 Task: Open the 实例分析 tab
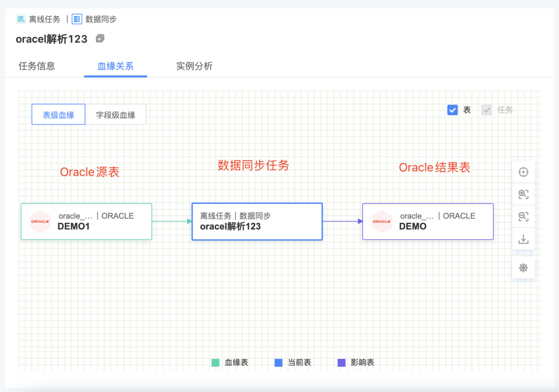194,66
